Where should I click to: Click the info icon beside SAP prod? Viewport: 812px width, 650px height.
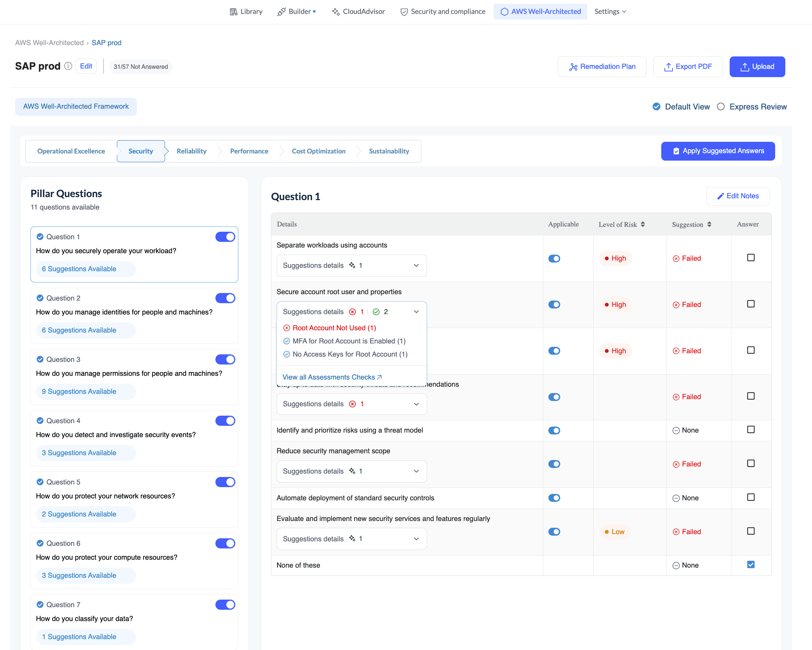[x=68, y=66]
